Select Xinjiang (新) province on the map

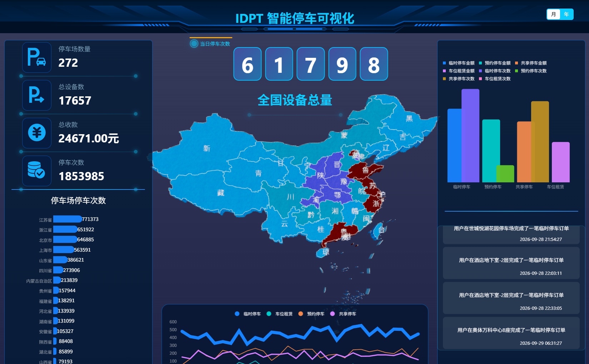[206, 148]
